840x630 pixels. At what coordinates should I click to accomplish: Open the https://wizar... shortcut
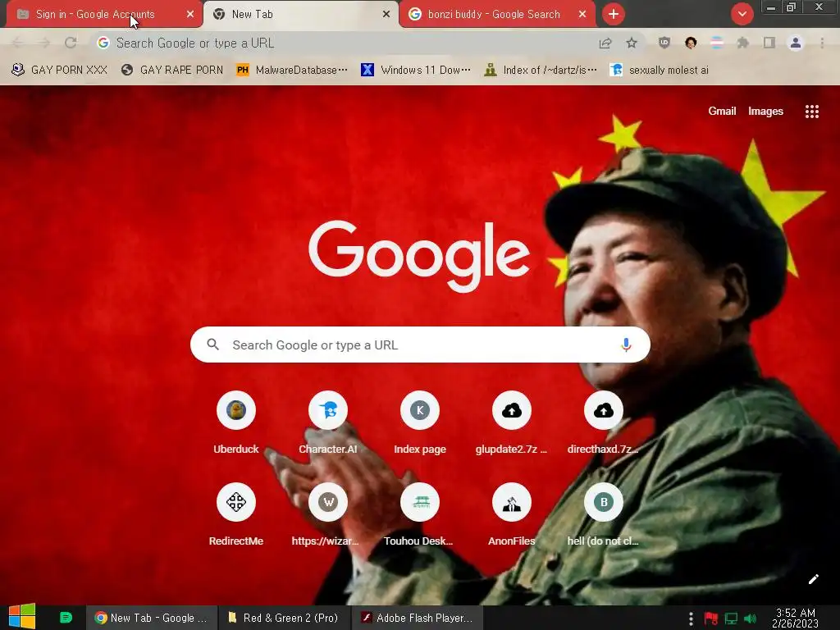pos(328,515)
